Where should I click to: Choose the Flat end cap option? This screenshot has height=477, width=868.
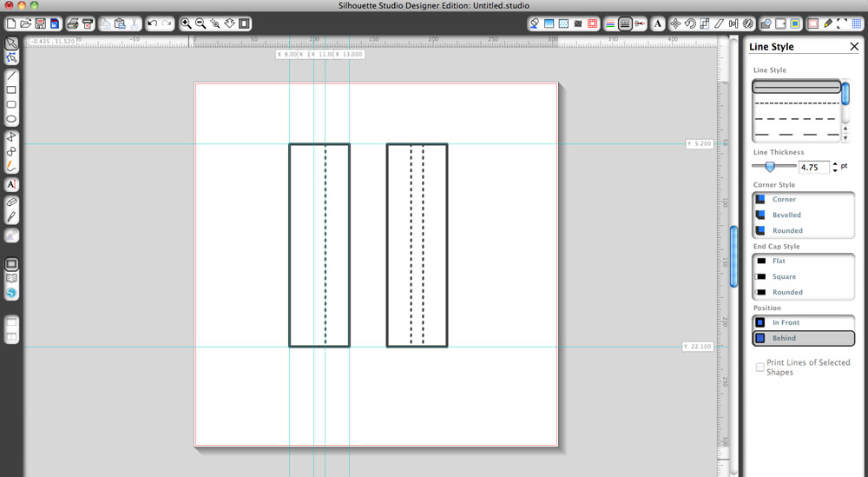click(779, 261)
